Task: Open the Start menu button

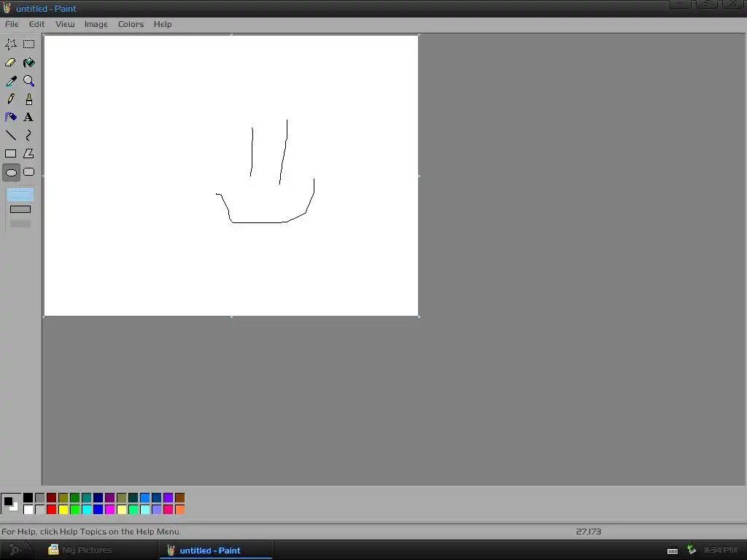Action: (16, 550)
